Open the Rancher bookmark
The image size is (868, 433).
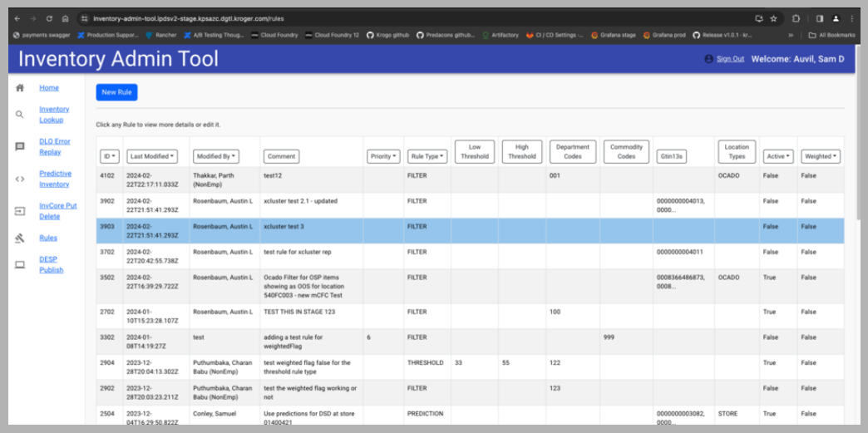(x=161, y=35)
